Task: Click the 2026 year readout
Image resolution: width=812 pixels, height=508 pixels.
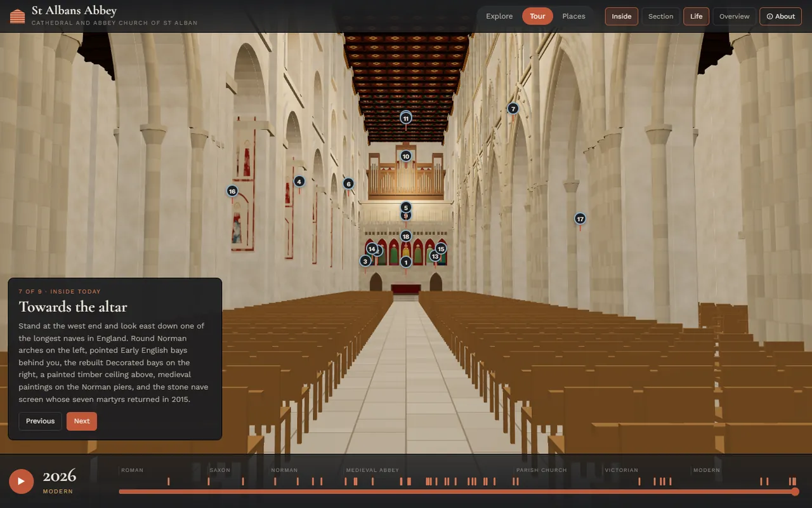Action: coord(60,476)
